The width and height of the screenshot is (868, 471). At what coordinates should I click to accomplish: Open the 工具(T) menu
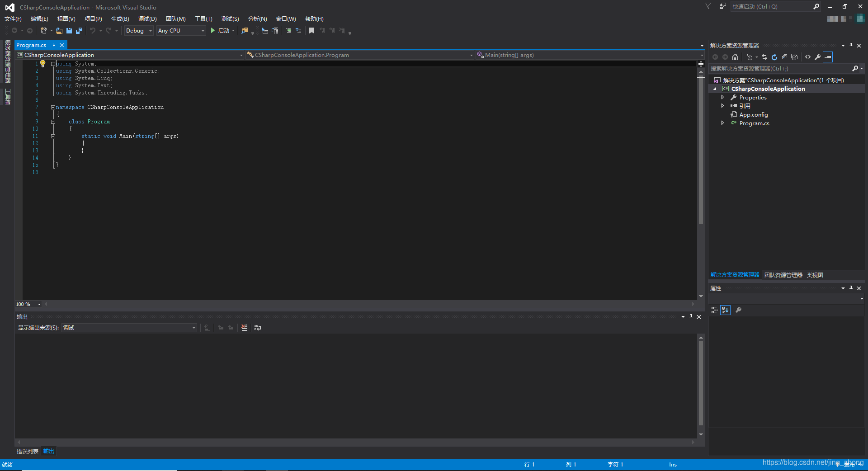pyautogui.click(x=203, y=19)
